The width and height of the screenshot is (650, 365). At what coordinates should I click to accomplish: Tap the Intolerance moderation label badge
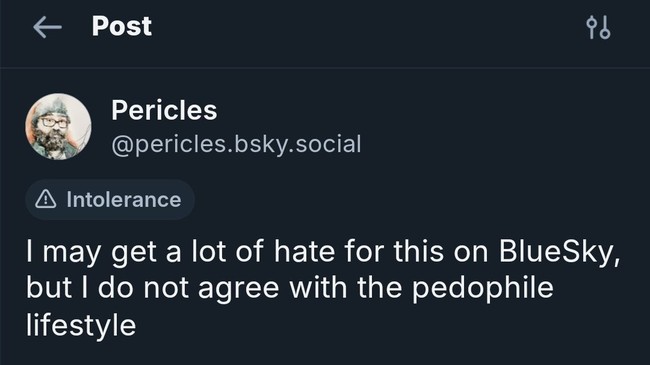click(x=110, y=200)
